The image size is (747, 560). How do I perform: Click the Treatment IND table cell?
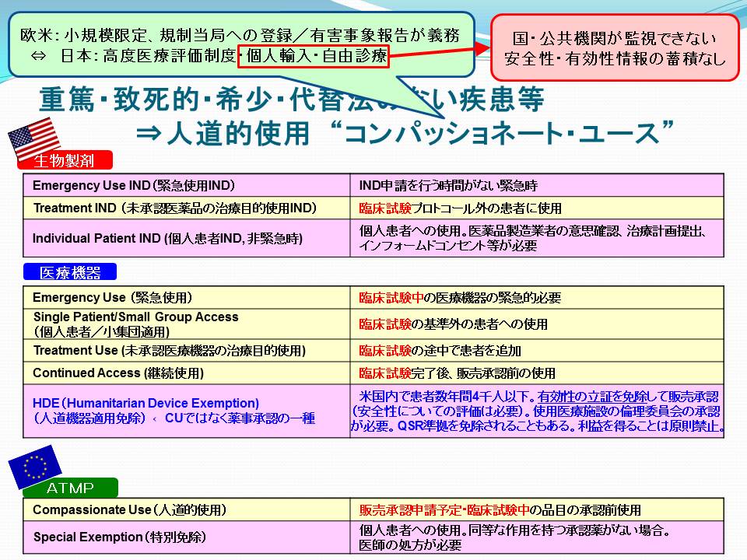point(187,208)
